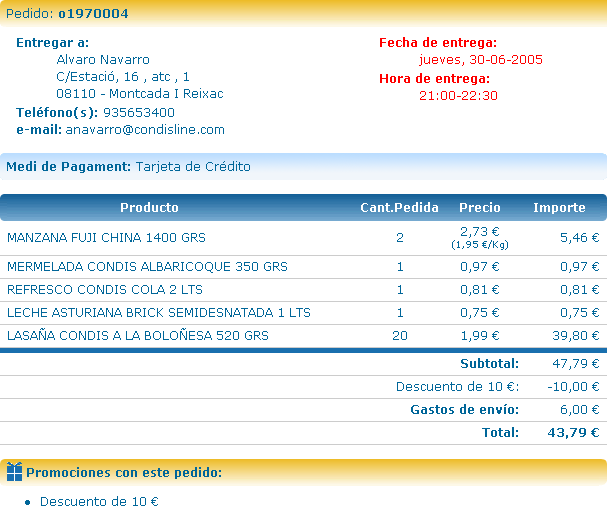607x506 pixels.
Task: Select LECHE ASTURIANA BRICK SEMIDESNATADA product
Action: pos(159,313)
